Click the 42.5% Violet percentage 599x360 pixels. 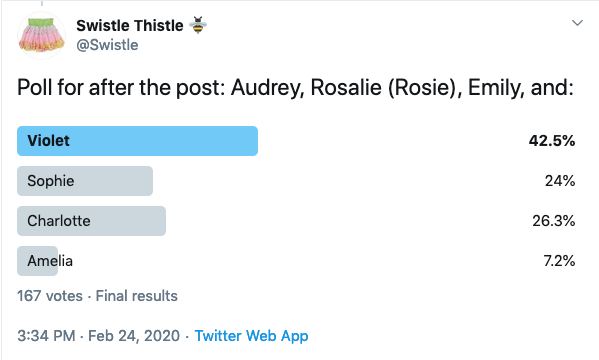tap(552, 141)
